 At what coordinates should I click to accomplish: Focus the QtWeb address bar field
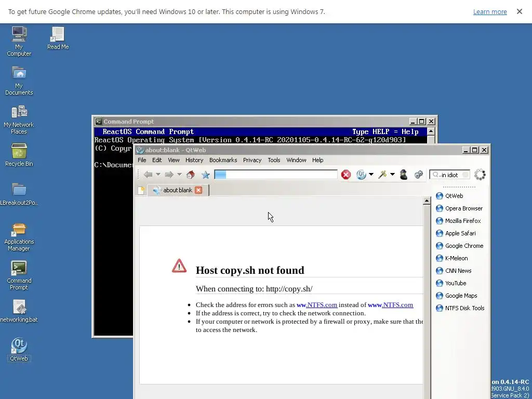coord(275,175)
